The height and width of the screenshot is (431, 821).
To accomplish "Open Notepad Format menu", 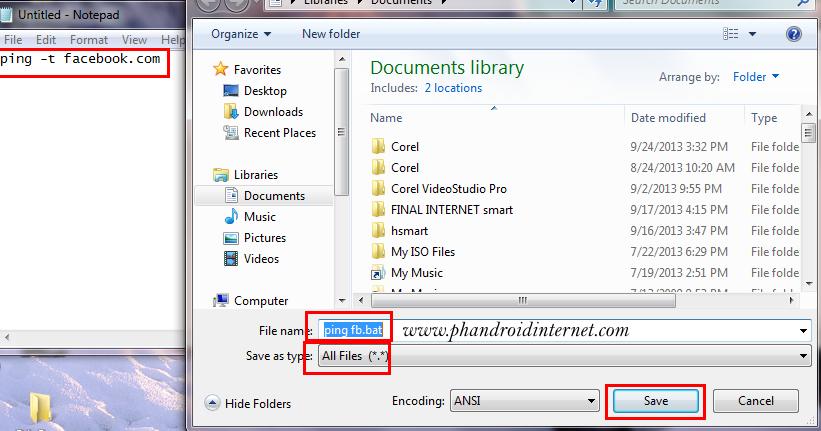I will point(88,40).
